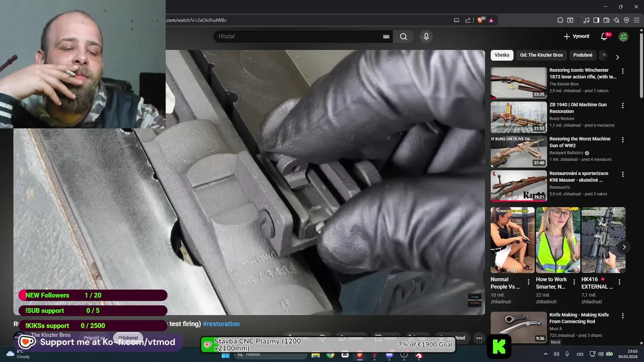Open the browser hamburger main menu
This screenshot has height=362, width=644.
(637, 20)
